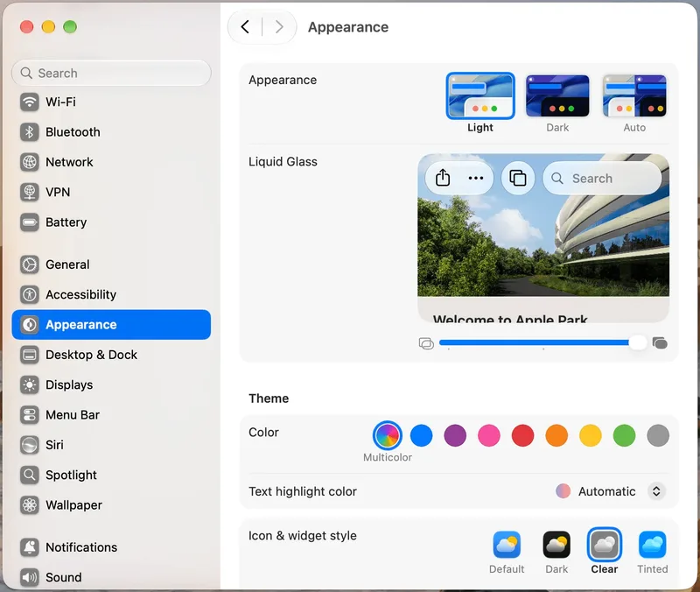Pick the orange theme color
The image size is (700, 592).
(x=556, y=435)
